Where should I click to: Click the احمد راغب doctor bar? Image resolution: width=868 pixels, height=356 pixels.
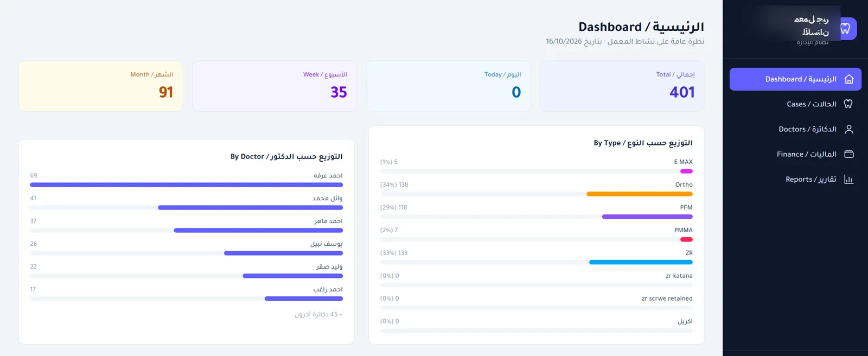[x=304, y=298]
